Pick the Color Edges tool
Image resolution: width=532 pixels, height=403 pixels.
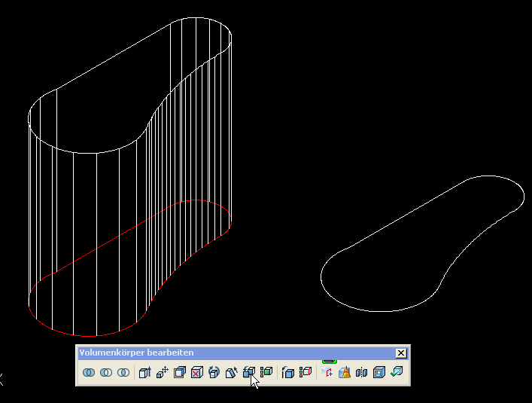[306, 372]
